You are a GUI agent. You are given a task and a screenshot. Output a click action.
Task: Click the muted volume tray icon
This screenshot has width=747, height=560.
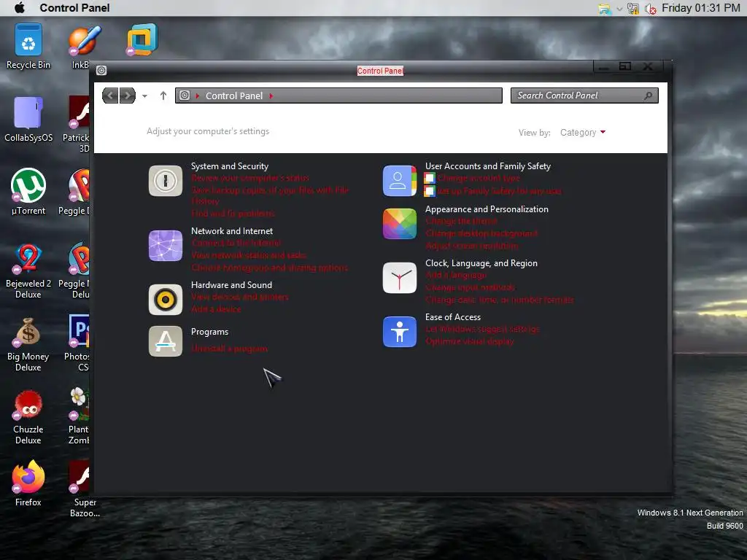pyautogui.click(x=650, y=9)
